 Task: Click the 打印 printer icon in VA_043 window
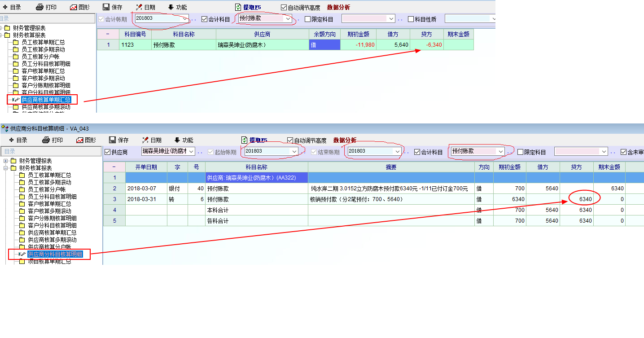coord(46,140)
